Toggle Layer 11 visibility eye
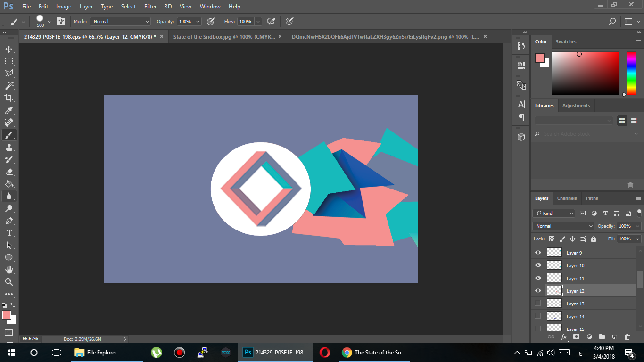Screen dimensions: 644x362 tap(538, 278)
